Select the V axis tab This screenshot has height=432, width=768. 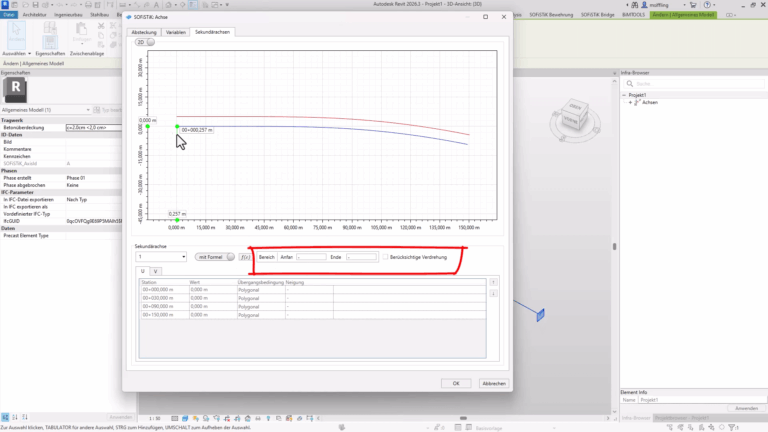[155, 271]
